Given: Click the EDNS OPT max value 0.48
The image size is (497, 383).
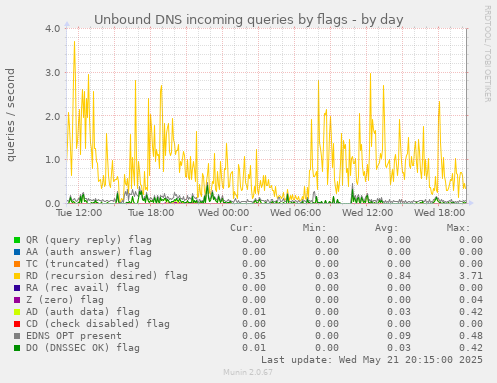Looking at the screenshot, I should pos(471,336).
